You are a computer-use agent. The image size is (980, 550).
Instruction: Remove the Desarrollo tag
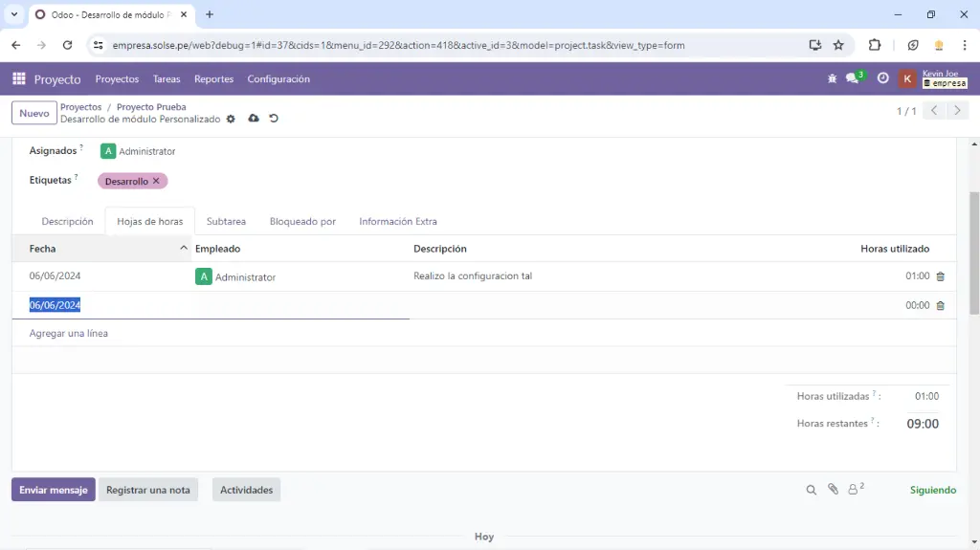click(x=156, y=181)
